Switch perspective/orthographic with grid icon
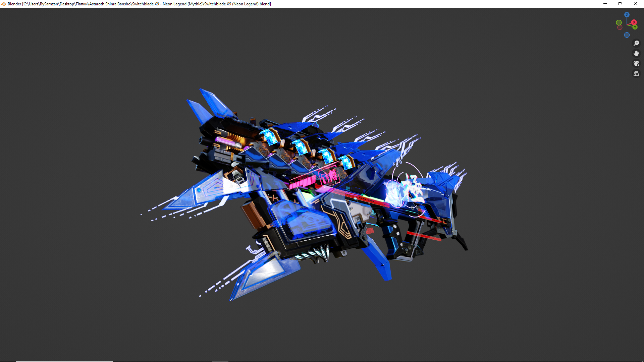This screenshot has width=644, height=362. (x=636, y=73)
